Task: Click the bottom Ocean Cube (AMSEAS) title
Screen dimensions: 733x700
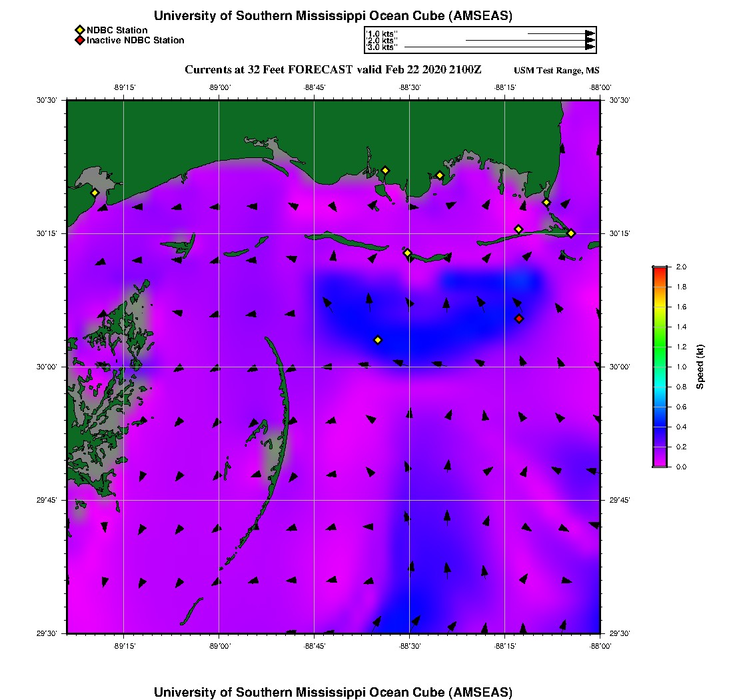Action: (x=333, y=691)
